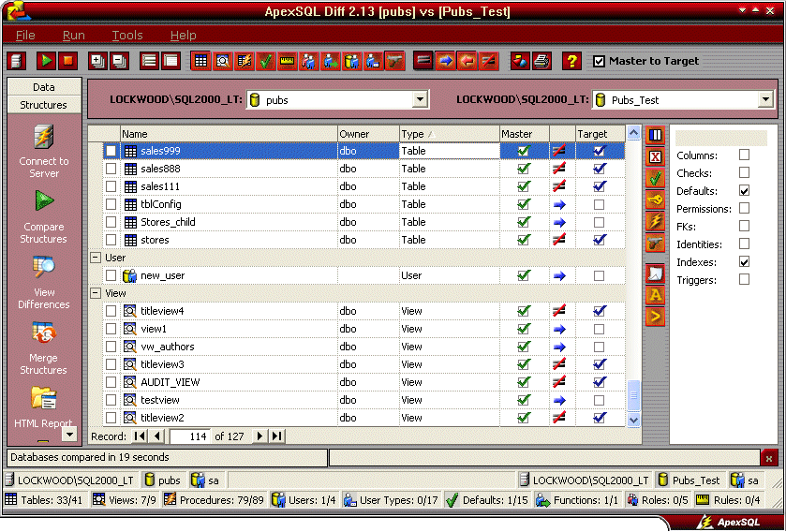Click the colored shapes toolbar icon
The image size is (786, 532).
pyautogui.click(x=520, y=61)
